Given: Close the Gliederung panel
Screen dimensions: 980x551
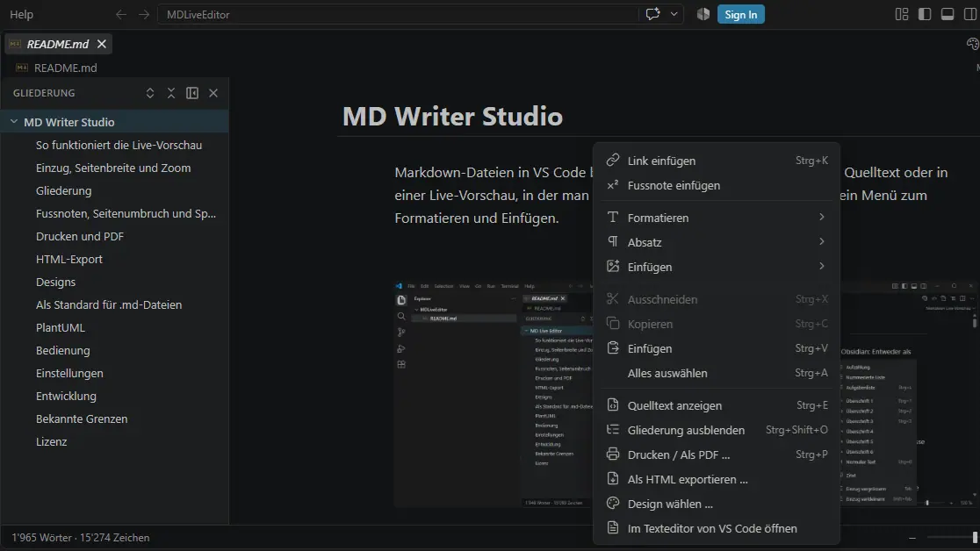Looking at the screenshot, I should coord(213,93).
